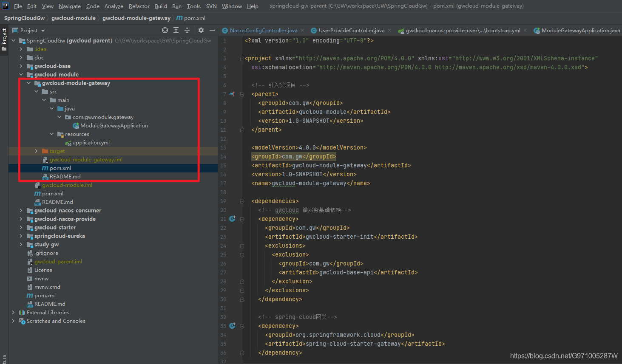Select Scratches and Consoles in the tree
Screen dimensions: 622x364
[x=56, y=321]
